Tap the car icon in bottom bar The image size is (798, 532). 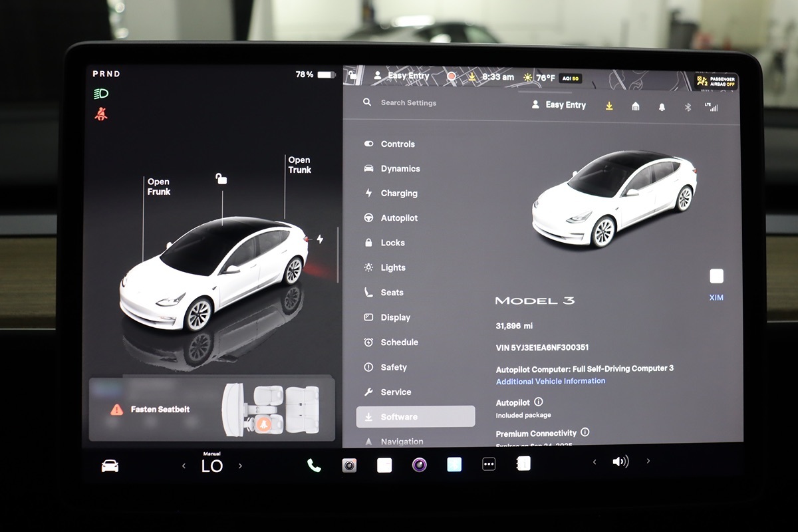click(x=110, y=466)
